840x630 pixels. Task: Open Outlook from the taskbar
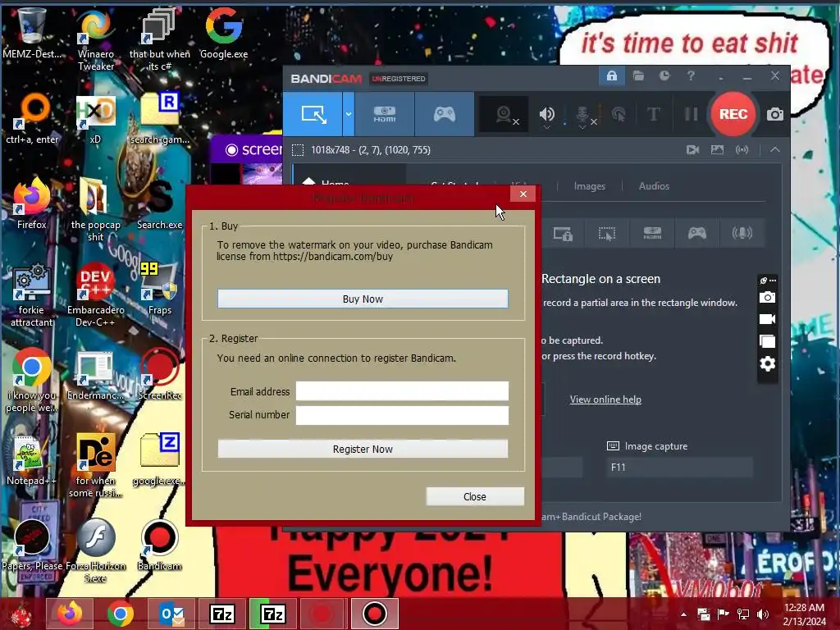click(x=171, y=614)
